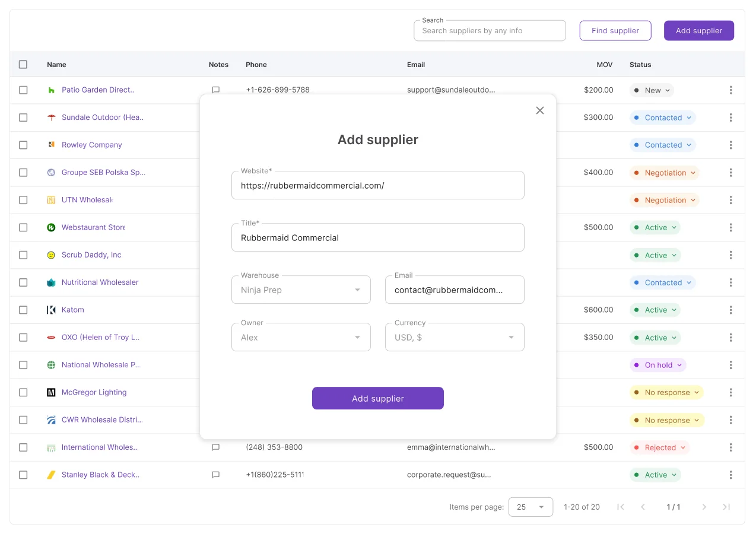
Task: Open notes icon for Stanley Black & Decker
Action: (216, 475)
